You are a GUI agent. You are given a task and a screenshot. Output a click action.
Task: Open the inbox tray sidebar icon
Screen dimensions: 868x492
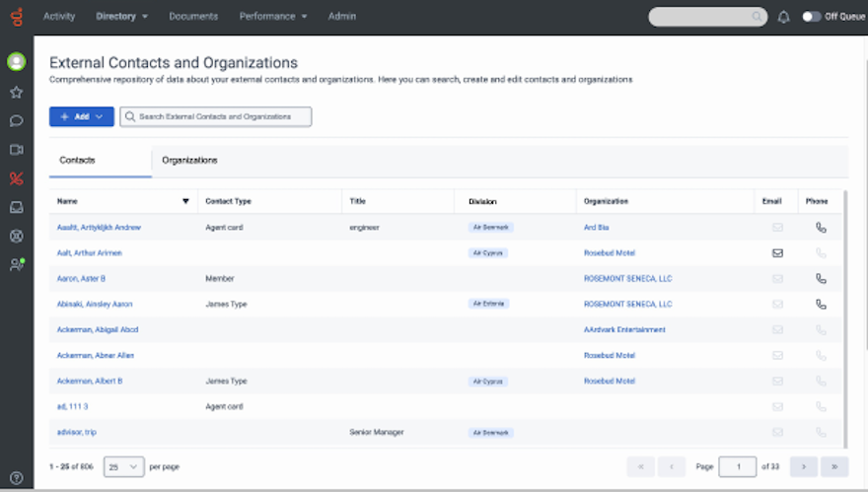tap(16, 207)
